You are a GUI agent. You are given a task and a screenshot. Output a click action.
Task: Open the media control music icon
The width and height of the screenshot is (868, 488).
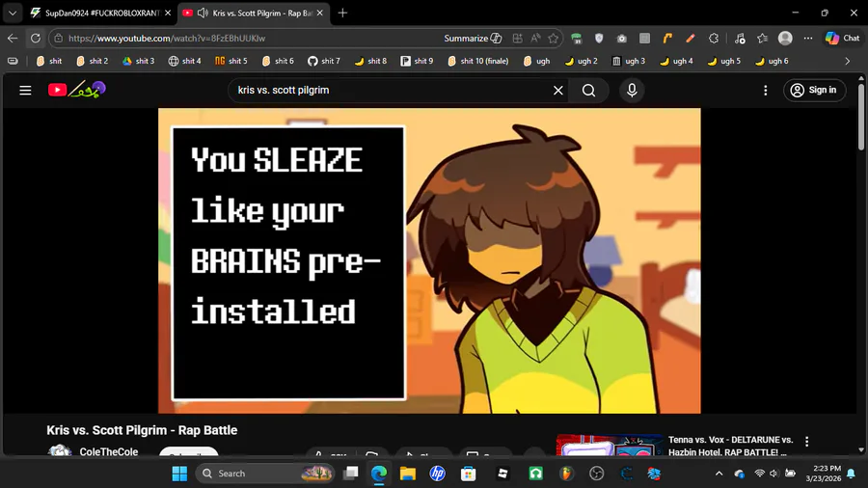740,39
